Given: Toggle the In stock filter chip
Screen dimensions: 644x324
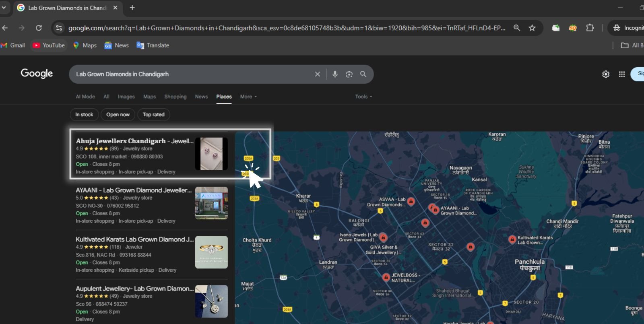Looking at the screenshot, I should pyautogui.click(x=84, y=115).
